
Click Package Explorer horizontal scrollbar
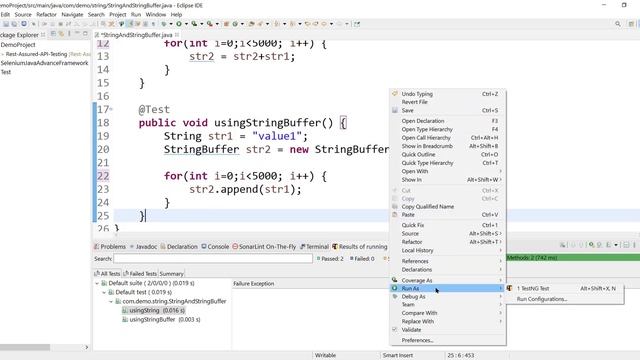25,347
